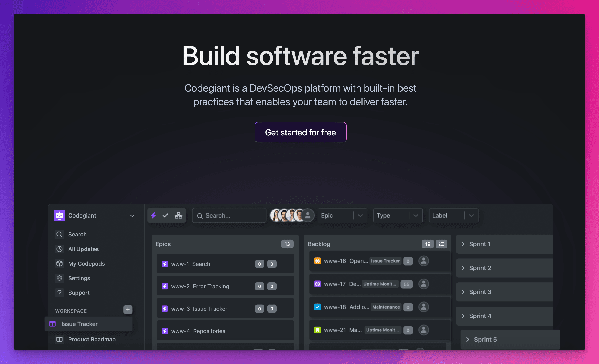Click the 55 points badge on www-17

coord(407,284)
